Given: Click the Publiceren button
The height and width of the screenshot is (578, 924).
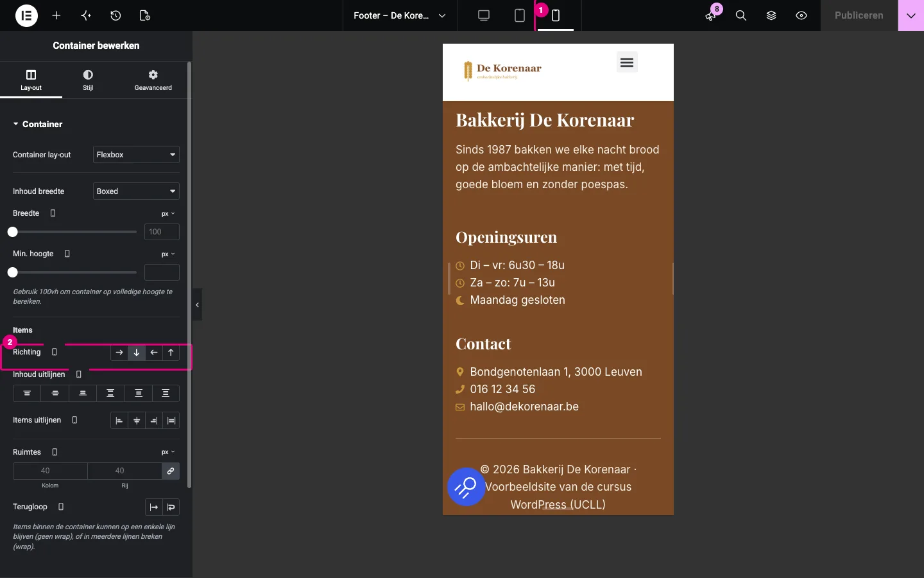Looking at the screenshot, I should click(859, 15).
